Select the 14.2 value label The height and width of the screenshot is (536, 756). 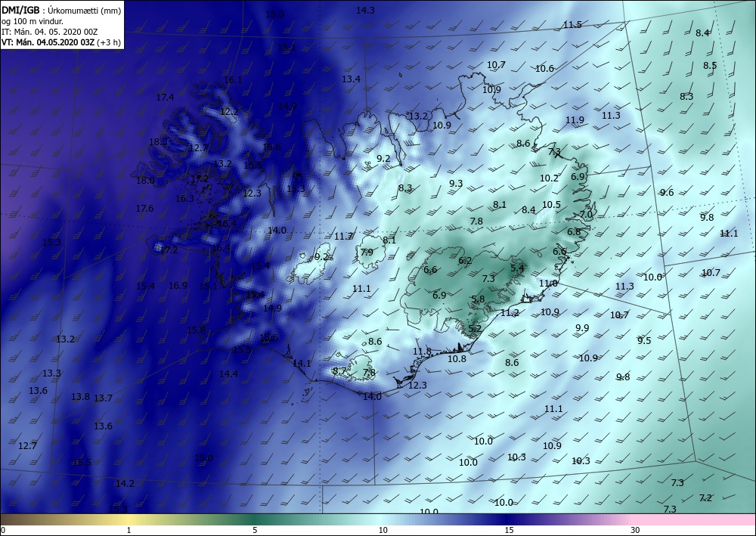[x=125, y=483]
